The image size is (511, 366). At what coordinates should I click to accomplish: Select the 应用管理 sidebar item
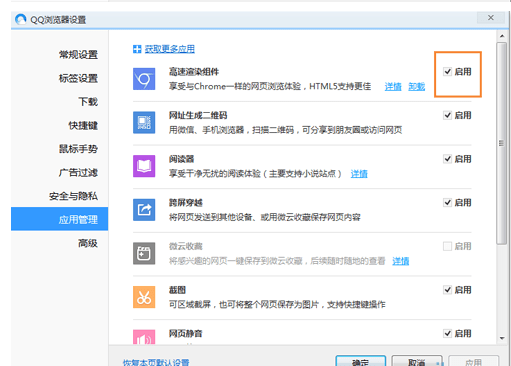[x=59, y=219]
